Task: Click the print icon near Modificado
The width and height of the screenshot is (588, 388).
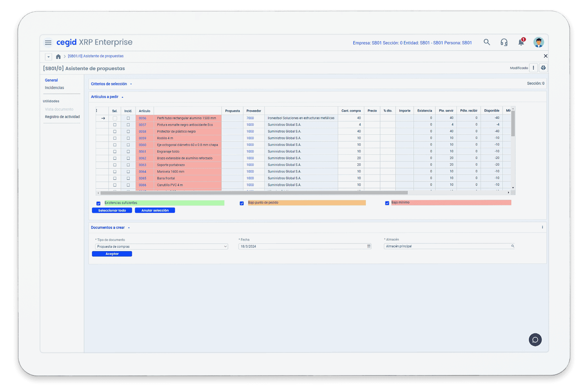Action: click(x=543, y=68)
